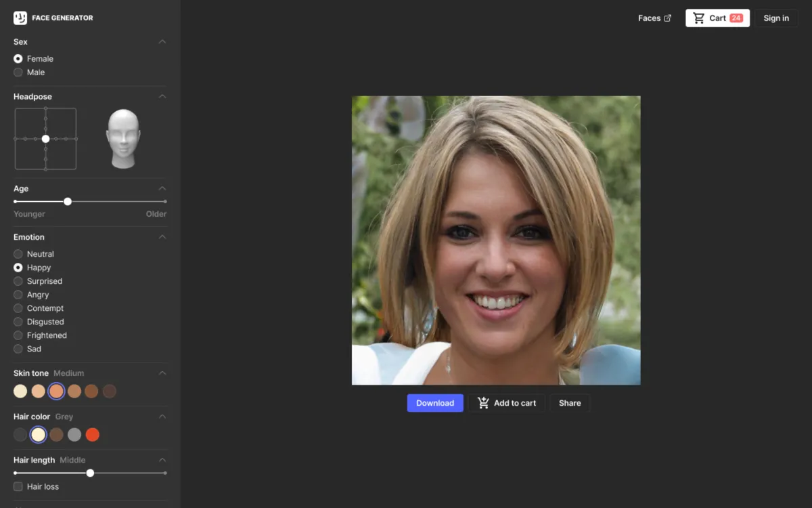Click the Sign in button

(776, 18)
